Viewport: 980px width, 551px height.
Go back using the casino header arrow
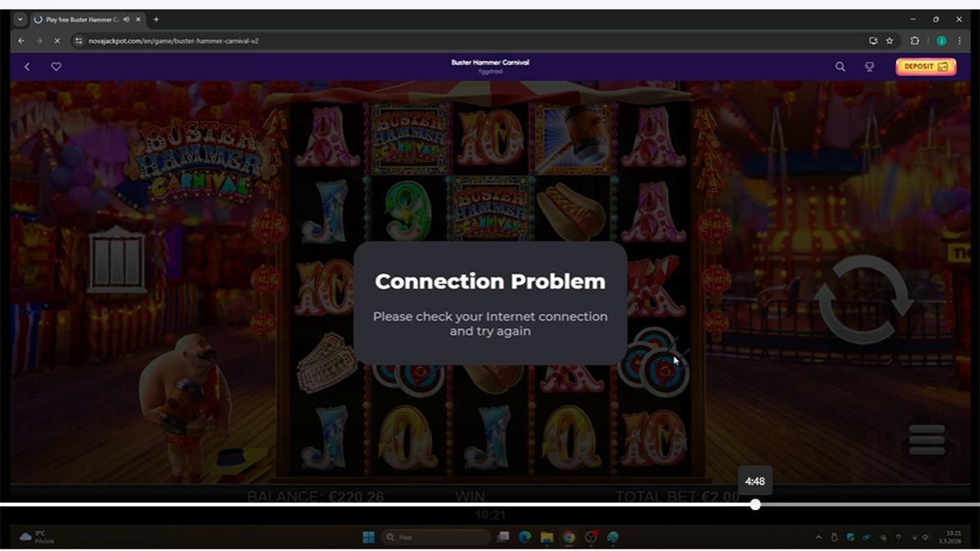[x=27, y=67]
